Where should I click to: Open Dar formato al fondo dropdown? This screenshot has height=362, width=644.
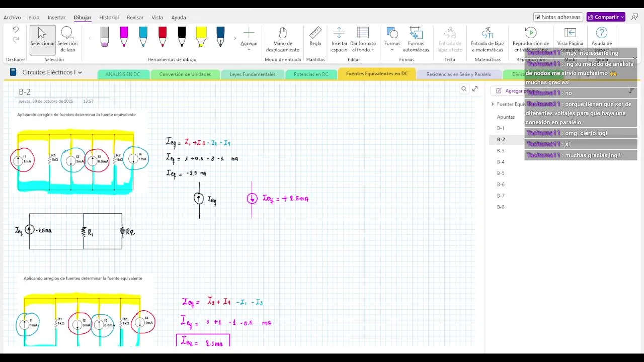363,39
